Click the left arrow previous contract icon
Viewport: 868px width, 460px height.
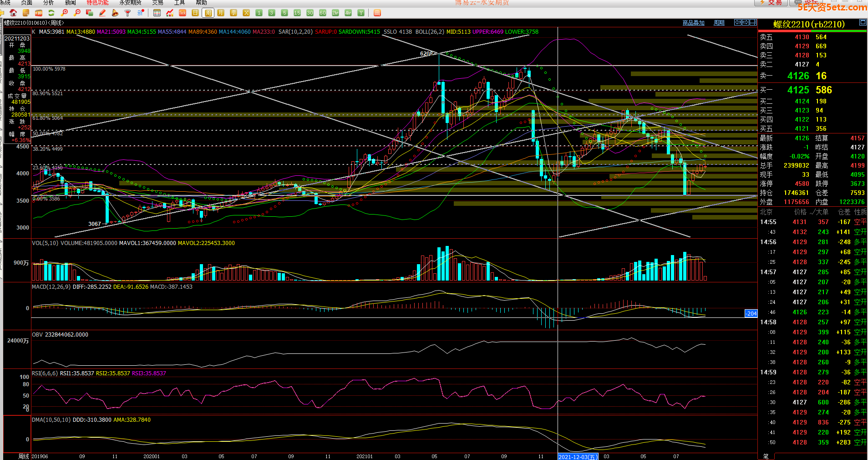tap(738, 22)
